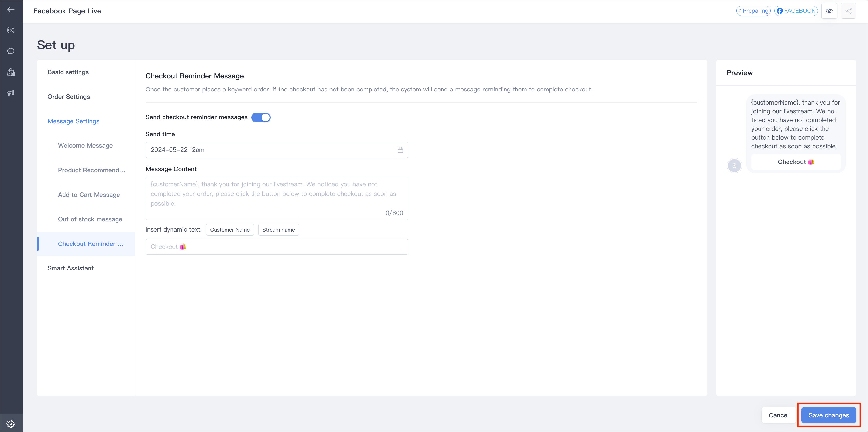Select Product Recommend... submenu item

click(91, 170)
